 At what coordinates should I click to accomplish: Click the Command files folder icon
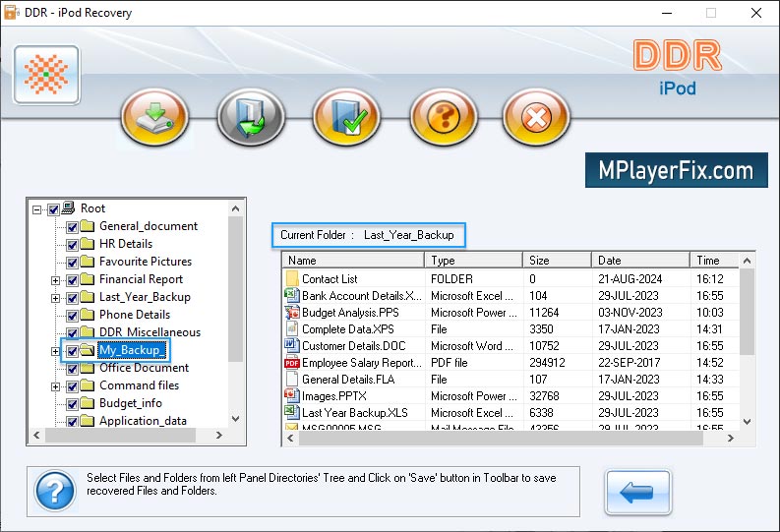88,385
